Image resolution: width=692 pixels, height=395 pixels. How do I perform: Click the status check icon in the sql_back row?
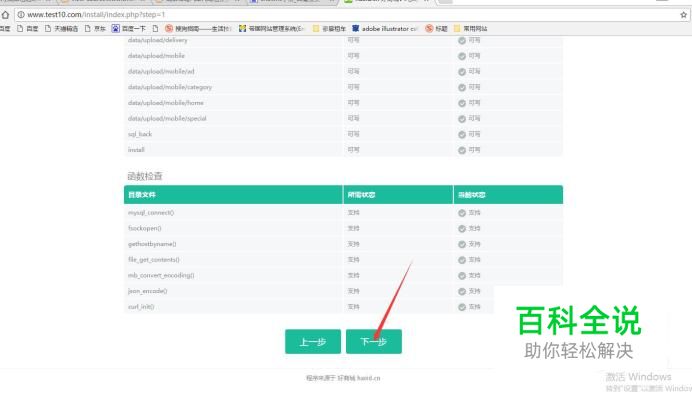[462, 135]
